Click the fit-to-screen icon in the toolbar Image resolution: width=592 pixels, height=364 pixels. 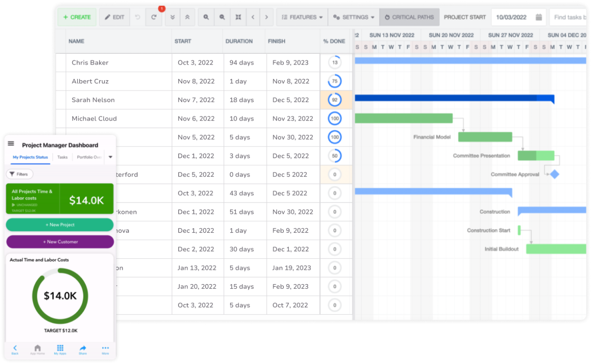[238, 17]
